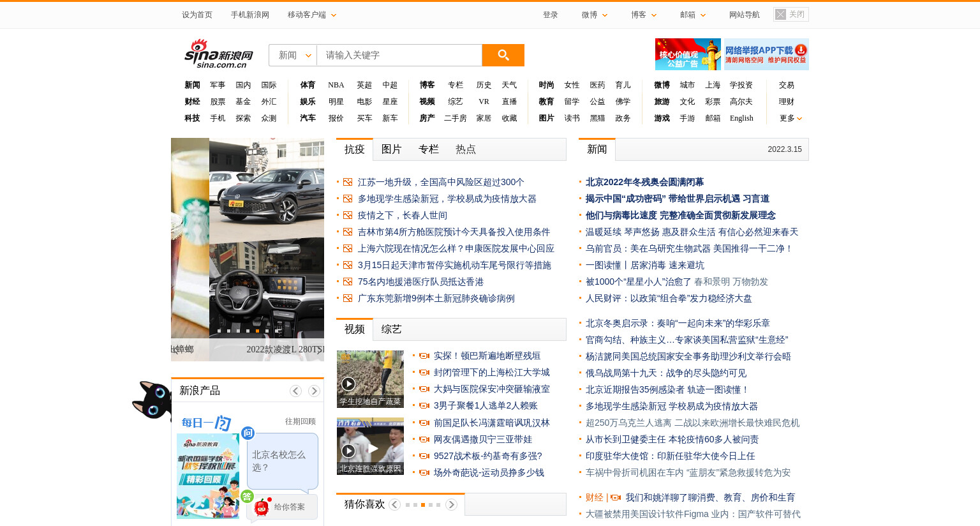Click the 问 question badge icon
980x526 pixels.
[x=248, y=433]
